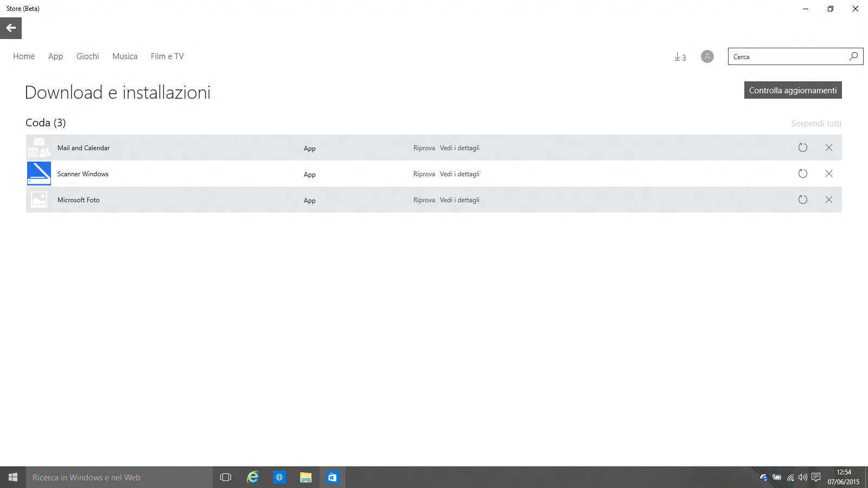
Task: Switch to the App tab
Action: click(x=55, y=56)
